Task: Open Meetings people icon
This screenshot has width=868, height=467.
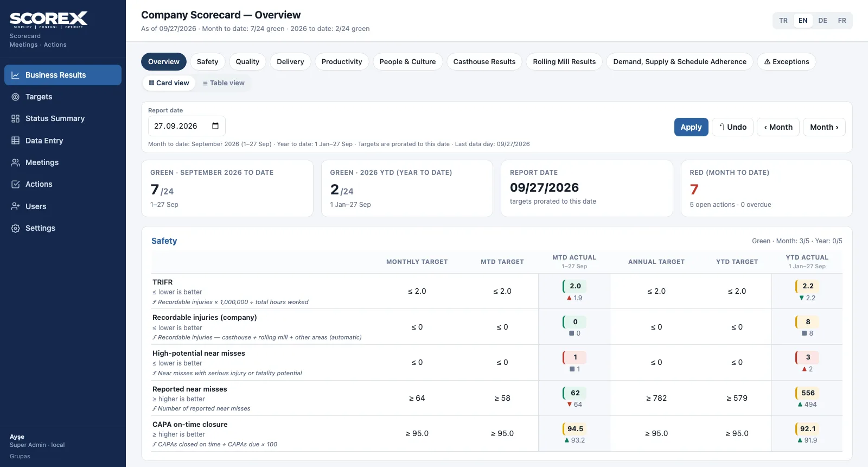Action: [16, 162]
